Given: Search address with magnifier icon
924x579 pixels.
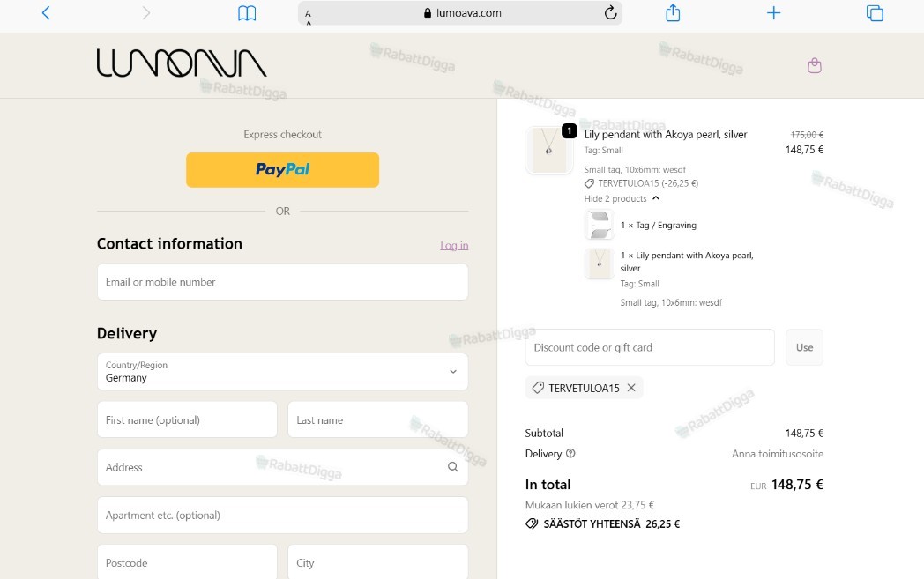Looking at the screenshot, I should pos(452,467).
